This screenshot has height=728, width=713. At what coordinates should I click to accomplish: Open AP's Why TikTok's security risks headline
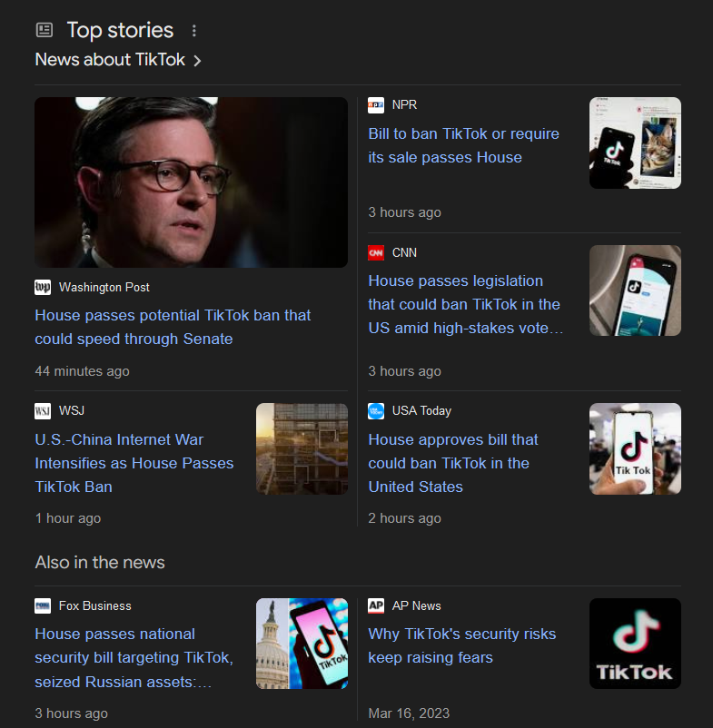[462, 645]
